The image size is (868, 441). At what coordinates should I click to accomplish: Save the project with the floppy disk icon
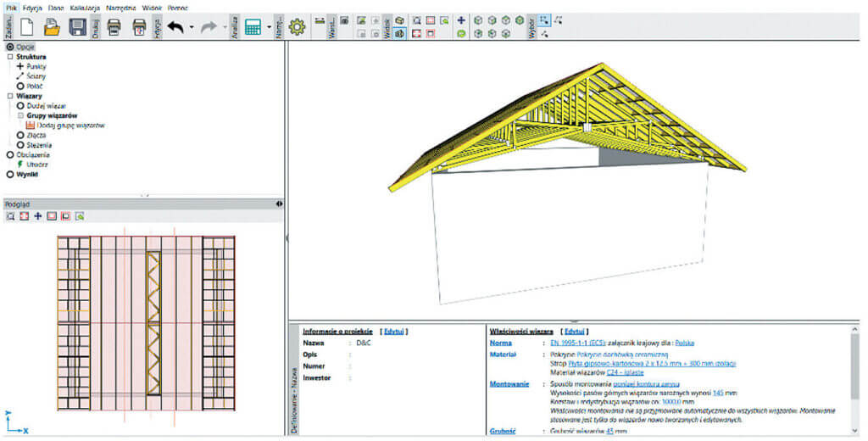tap(77, 26)
